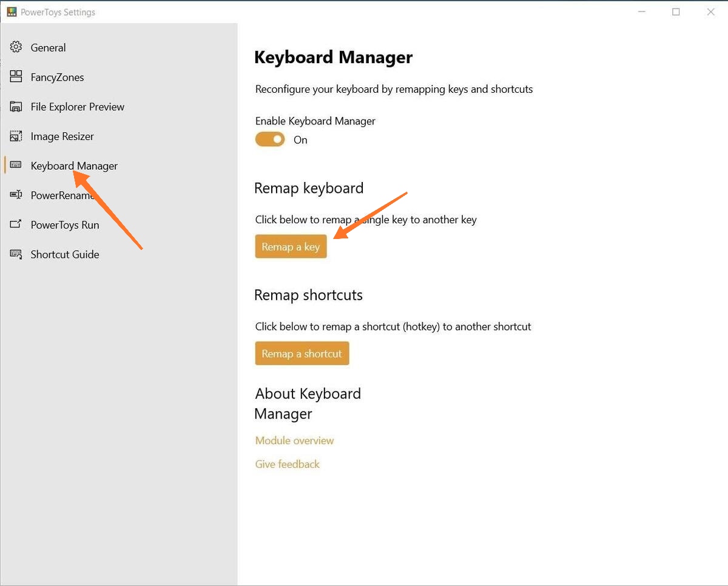Click the PowerToys Run icon

(x=16, y=224)
